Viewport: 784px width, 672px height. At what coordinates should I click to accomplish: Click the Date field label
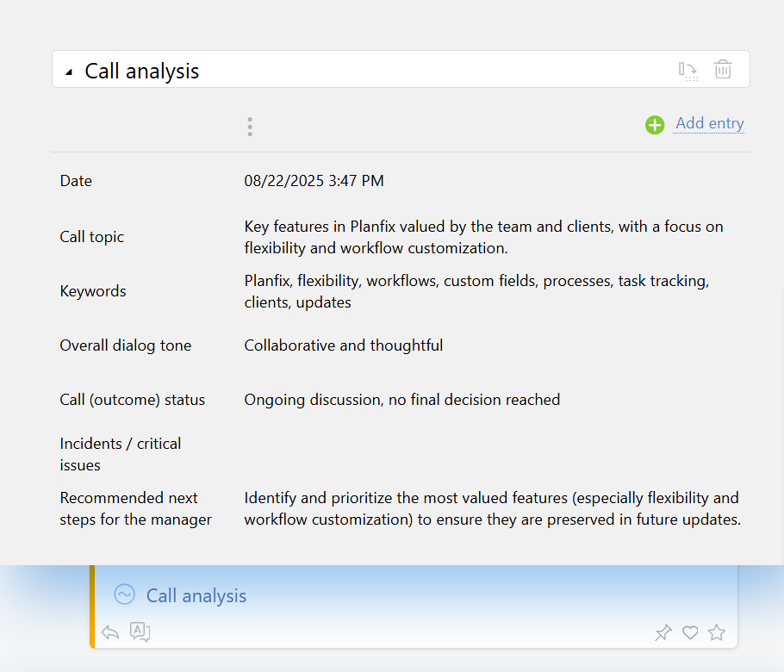(x=76, y=181)
